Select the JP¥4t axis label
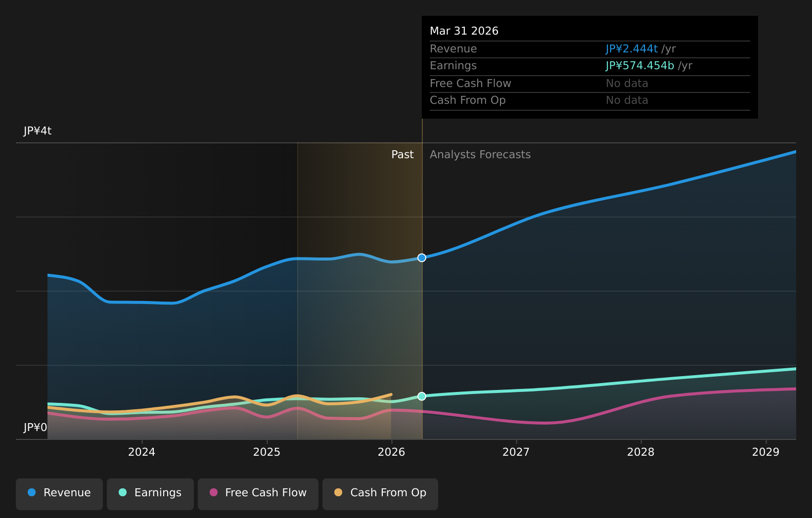 [38, 131]
